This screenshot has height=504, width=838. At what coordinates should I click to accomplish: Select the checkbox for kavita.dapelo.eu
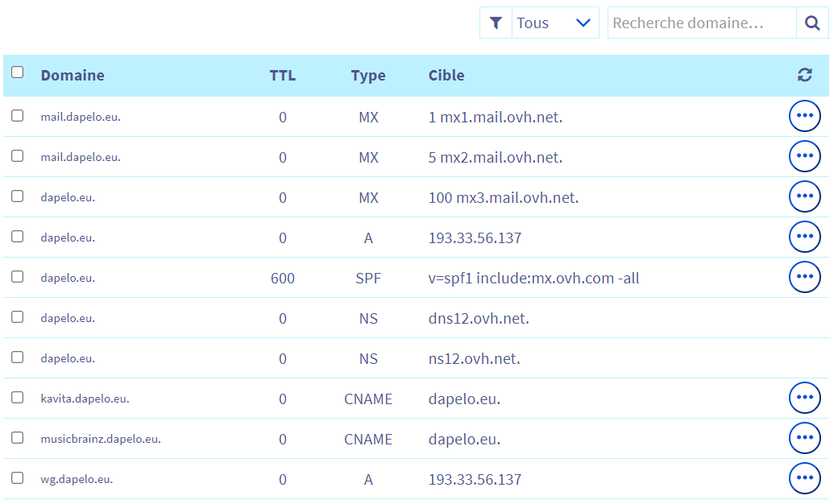[18, 398]
